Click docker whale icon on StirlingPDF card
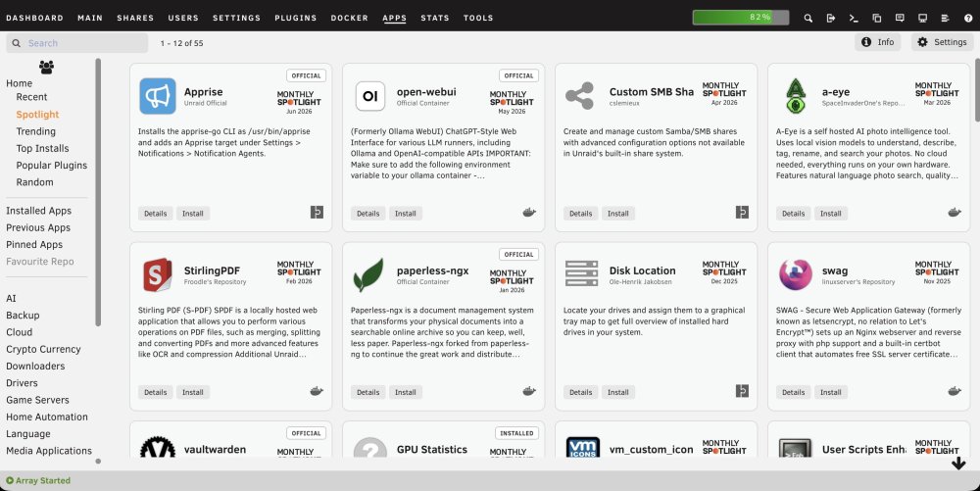The height and width of the screenshot is (491, 980). click(317, 391)
